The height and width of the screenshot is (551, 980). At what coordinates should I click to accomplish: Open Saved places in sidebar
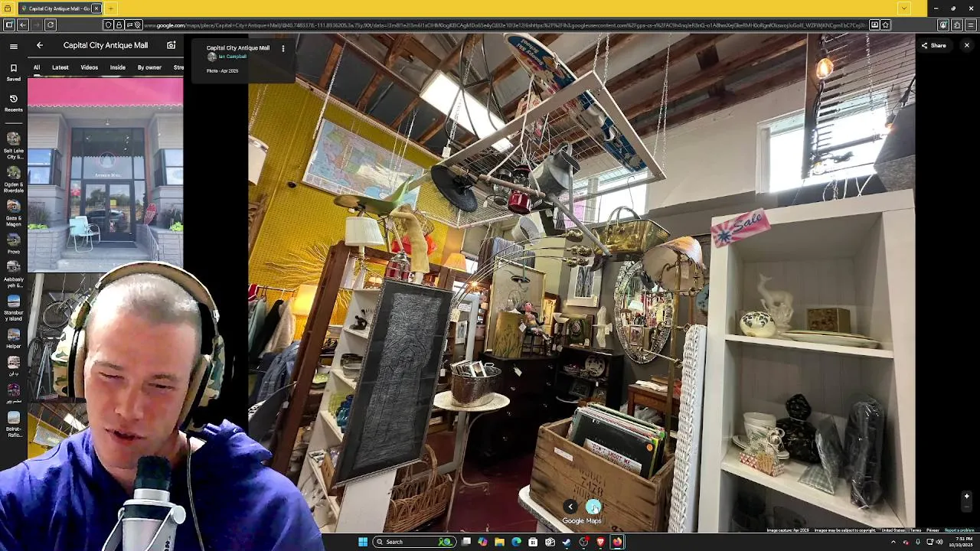click(x=13, y=73)
